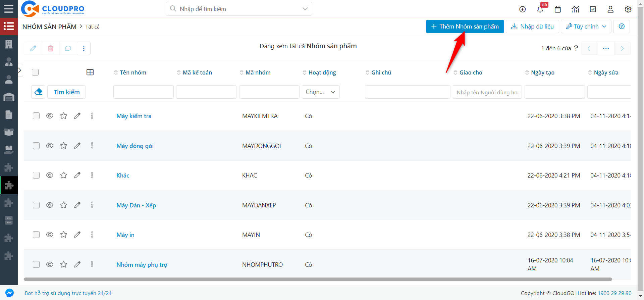The width and height of the screenshot is (644, 300).
Task: Call hotline 1900 29 29 90 link
Action: point(614,293)
